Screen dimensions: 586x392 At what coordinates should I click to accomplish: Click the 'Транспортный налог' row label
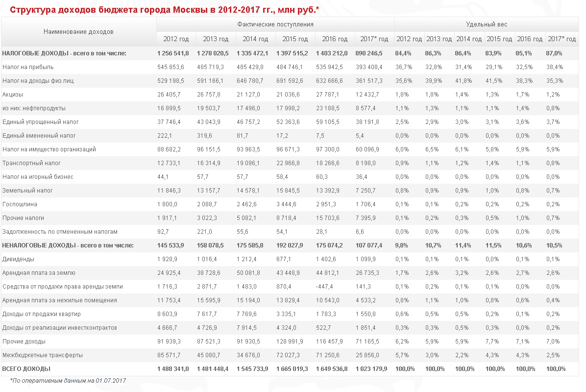[31, 163]
